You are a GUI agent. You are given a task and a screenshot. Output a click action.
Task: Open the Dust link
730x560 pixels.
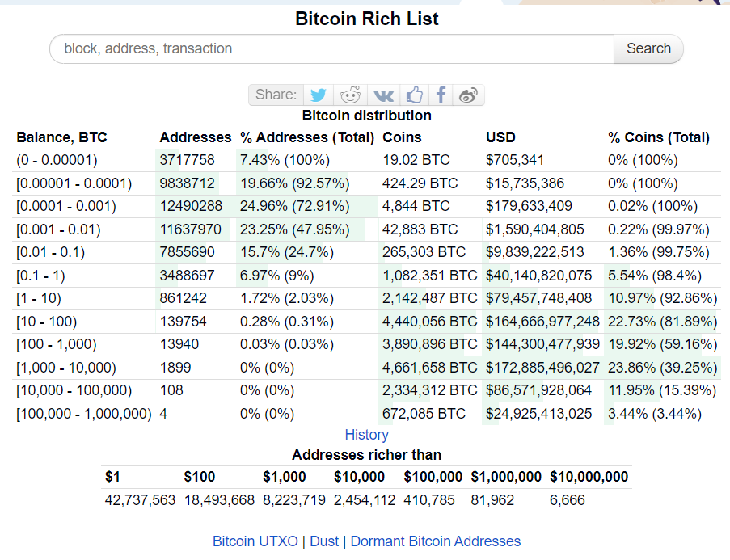(x=324, y=541)
